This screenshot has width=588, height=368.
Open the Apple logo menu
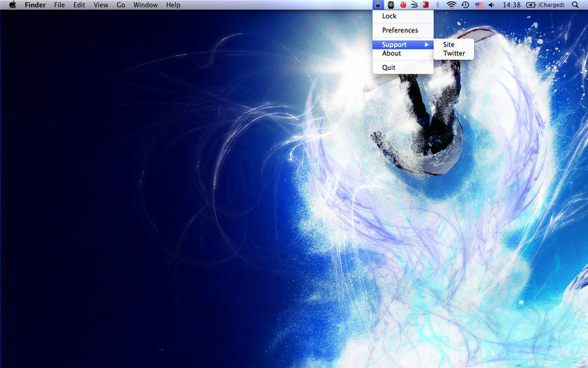click(12, 5)
